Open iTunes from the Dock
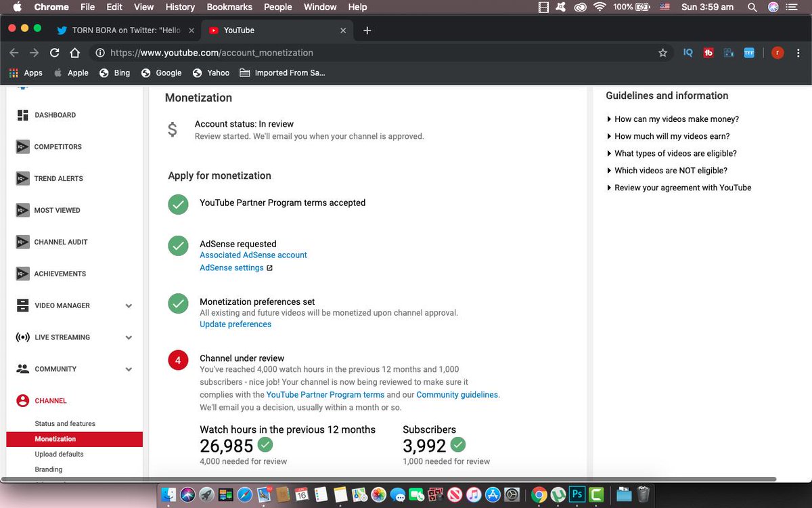 click(474, 494)
